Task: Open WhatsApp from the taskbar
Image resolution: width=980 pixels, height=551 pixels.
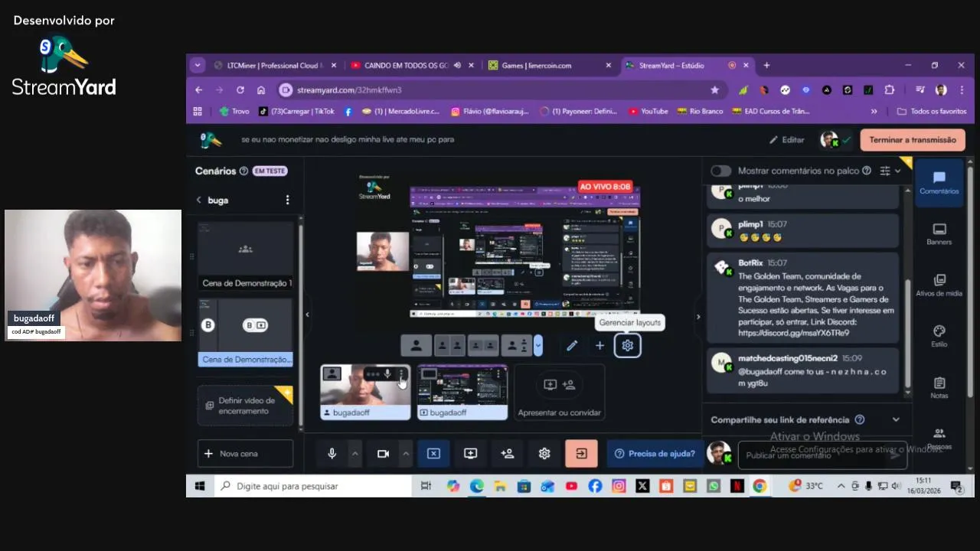Action: 714,486
